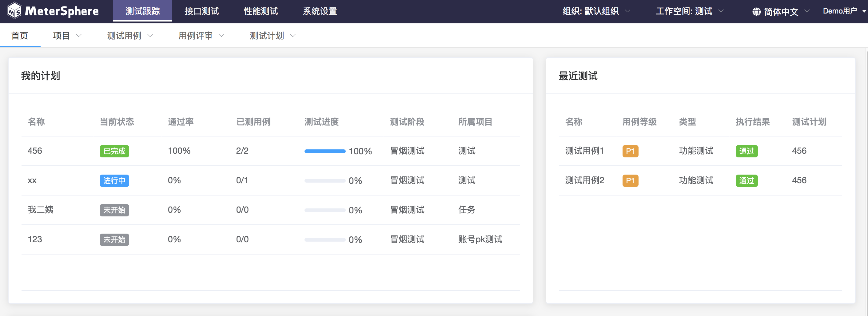
Task: Click the MeterSphere logo icon
Action: (x=14, y=11)
